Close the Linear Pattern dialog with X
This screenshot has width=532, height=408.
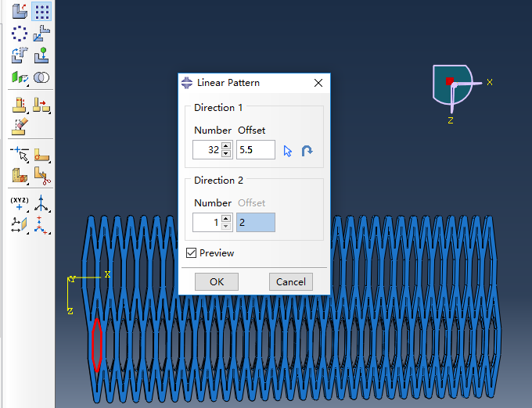(318, 83)
